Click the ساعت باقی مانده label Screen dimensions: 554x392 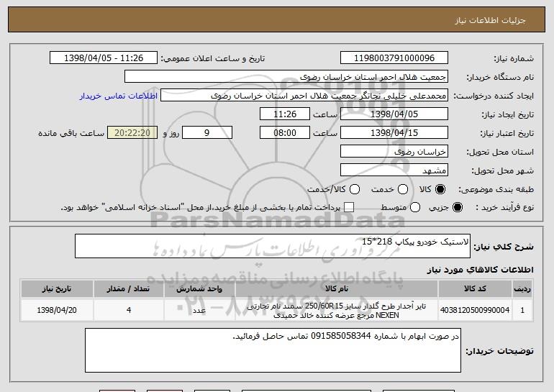(x=71, y=133)
